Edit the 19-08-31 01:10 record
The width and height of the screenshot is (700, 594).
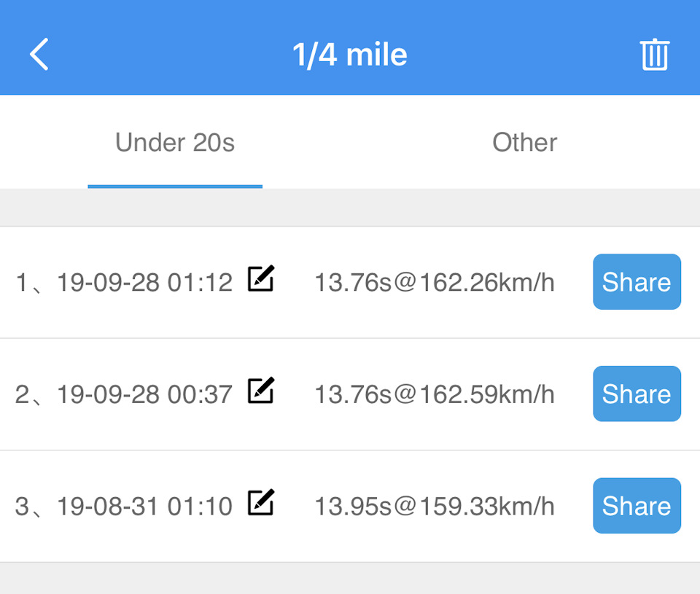pyautogui.click(x=260, y=503)
